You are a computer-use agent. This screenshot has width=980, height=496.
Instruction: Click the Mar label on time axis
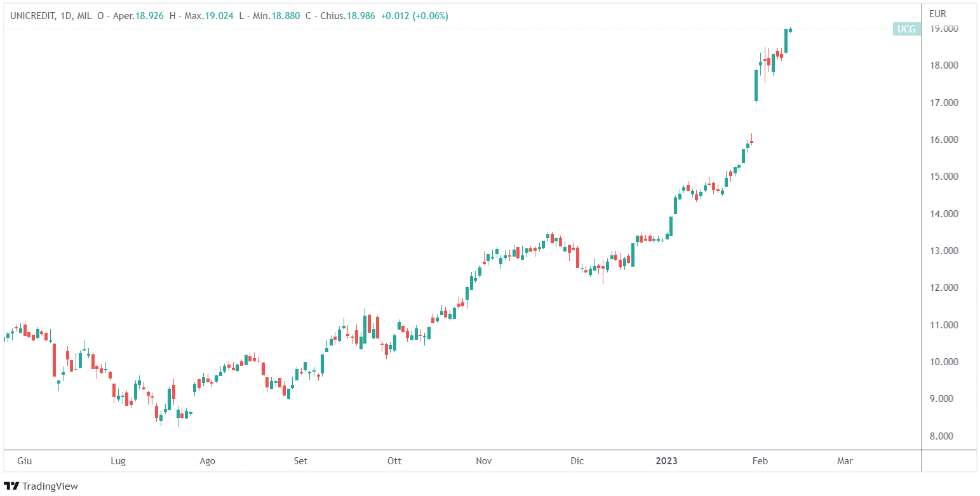pos(845,460)
